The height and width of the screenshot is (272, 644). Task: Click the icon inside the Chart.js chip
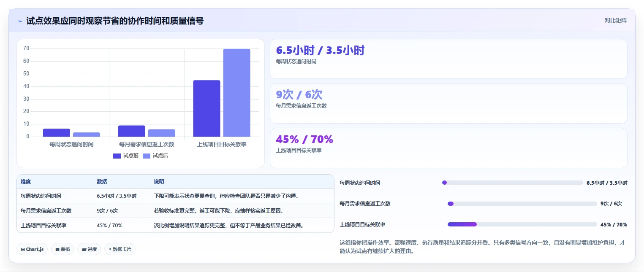(x=23, y=249)
